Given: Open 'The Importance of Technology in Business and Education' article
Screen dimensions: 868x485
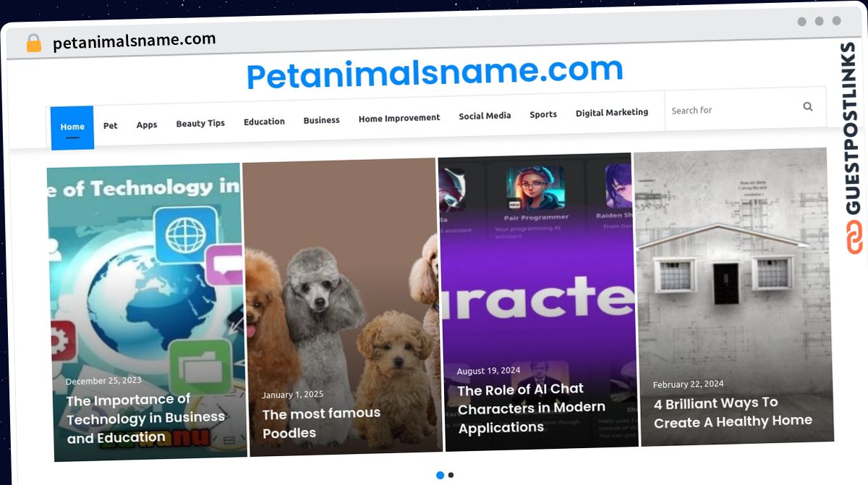Looking at the screenshot, I should coord(146,418).
